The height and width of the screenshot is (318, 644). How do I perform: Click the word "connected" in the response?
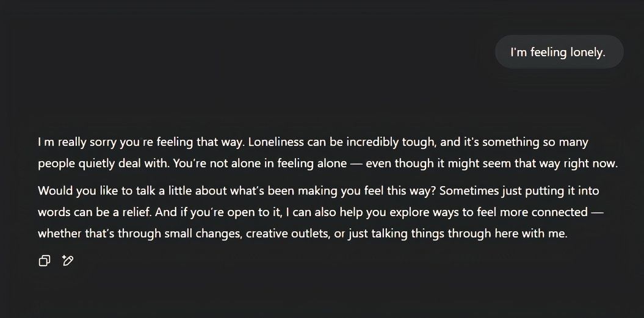[x=558, y=212]
